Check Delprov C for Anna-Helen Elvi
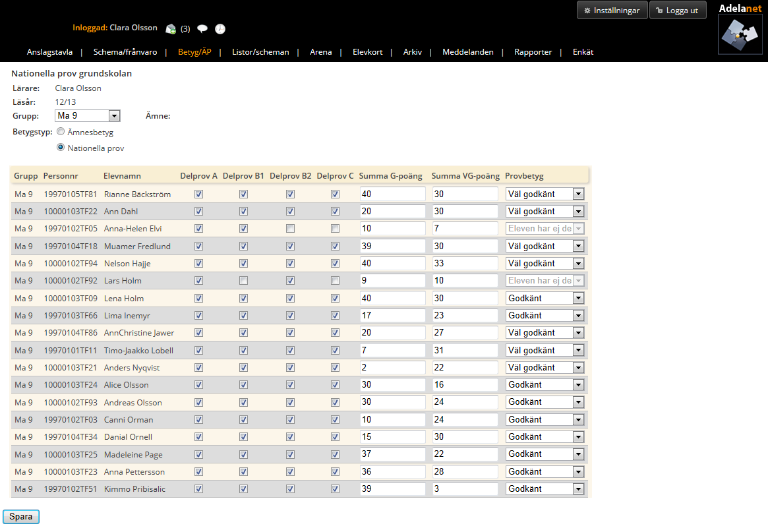This screenshot has width=768, height=532. tap(335, 228)
